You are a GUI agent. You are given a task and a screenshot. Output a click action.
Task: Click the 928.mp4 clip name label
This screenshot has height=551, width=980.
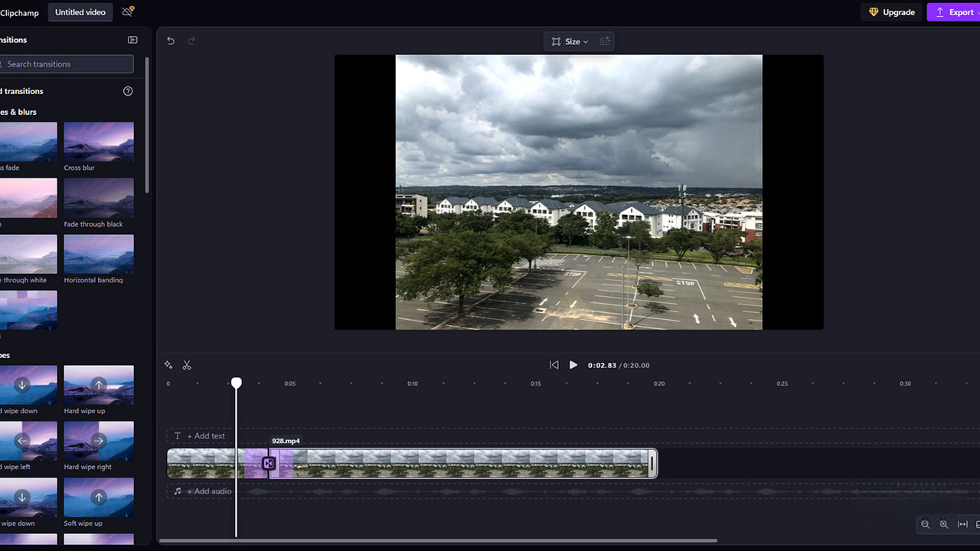pyautogui.click(x=286, y=441)
